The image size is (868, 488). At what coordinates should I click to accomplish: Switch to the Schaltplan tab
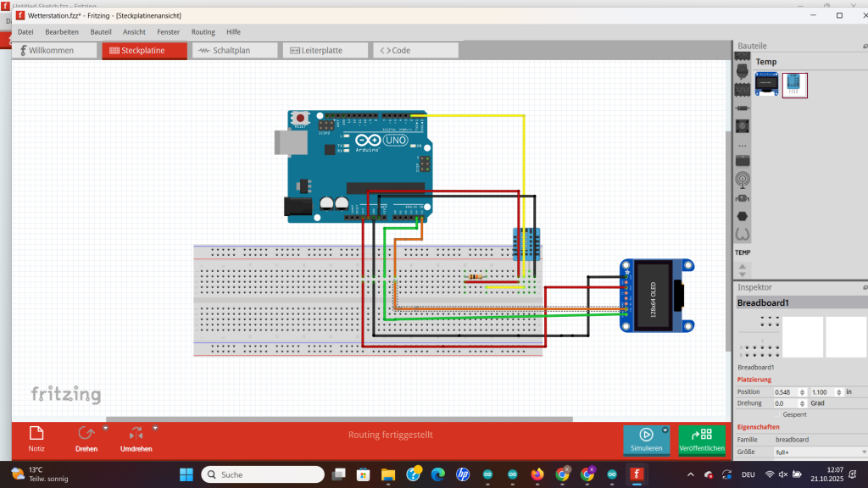pyautogui.click(x=235, y=50)
